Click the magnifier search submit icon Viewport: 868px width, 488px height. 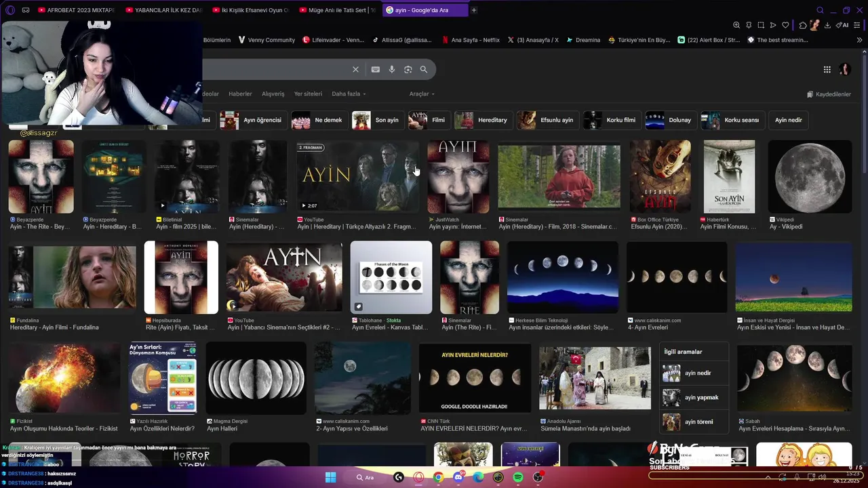point(424,69)
